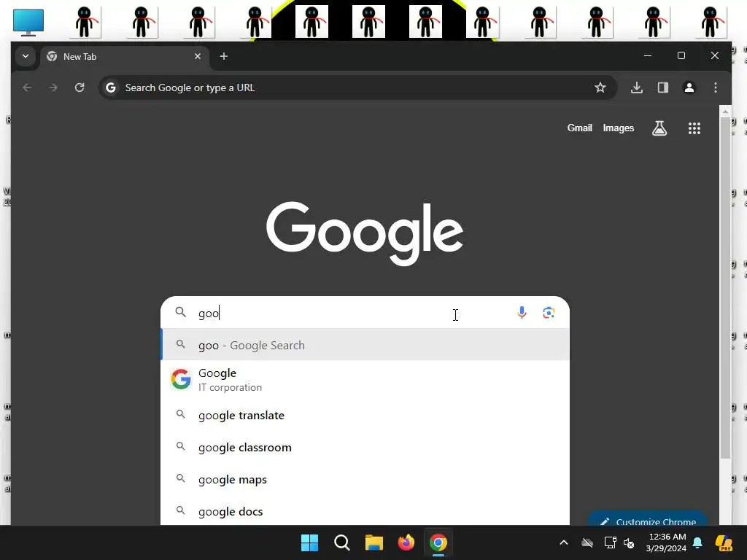Open Windows taskbar Search
The image size is (747, 560).
[x=341, y=542]
